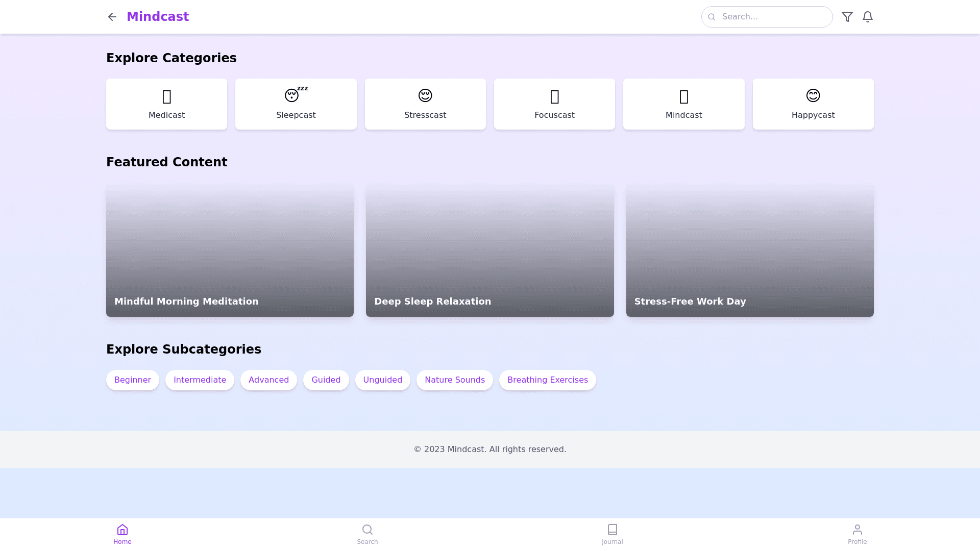Open the Stresscast category card

(x=425, y=104)
